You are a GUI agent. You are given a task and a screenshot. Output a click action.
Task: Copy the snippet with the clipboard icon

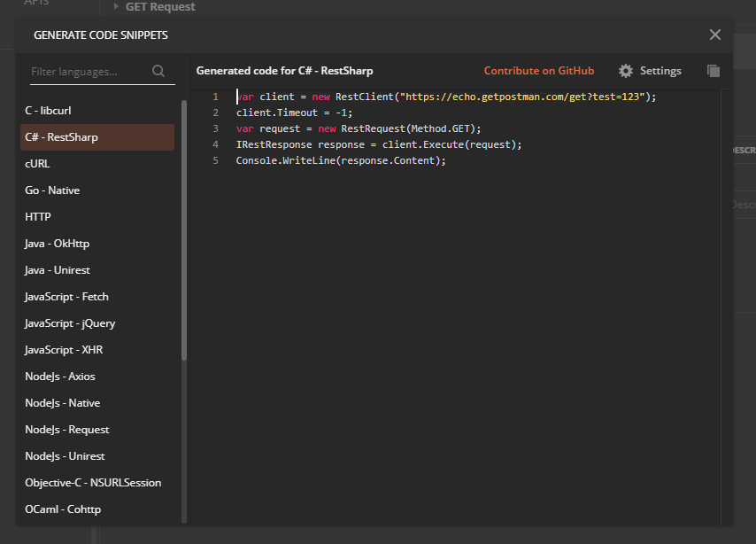pos(714,71)
